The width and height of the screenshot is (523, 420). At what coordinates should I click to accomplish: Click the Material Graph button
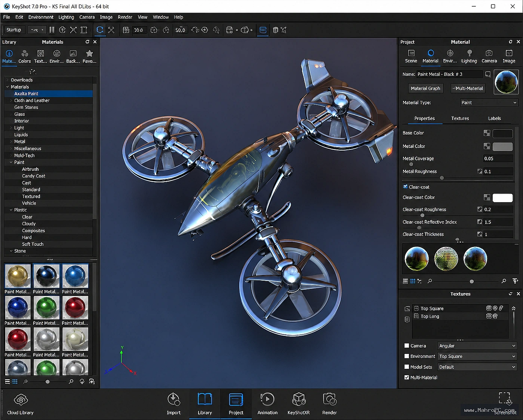(425, 89)
